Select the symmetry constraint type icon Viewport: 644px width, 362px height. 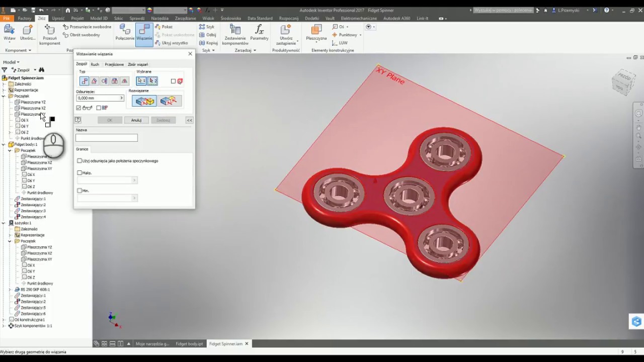click(124, 81)
